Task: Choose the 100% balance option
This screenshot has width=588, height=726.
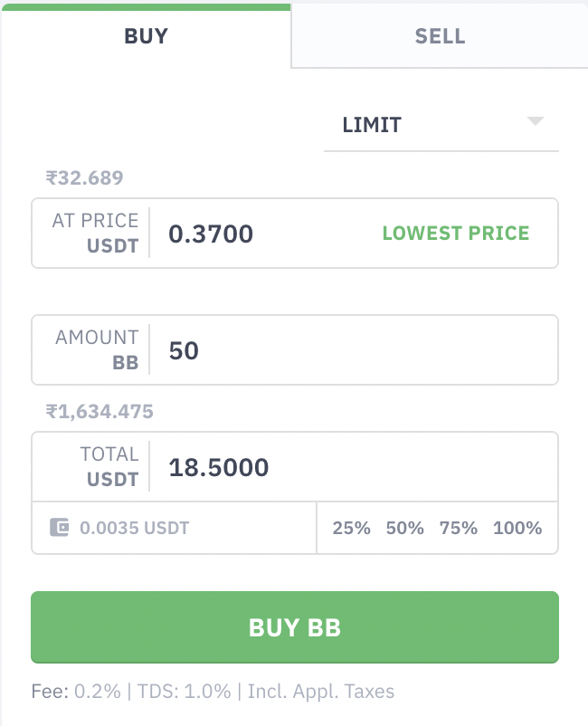Action: (517, 528)
